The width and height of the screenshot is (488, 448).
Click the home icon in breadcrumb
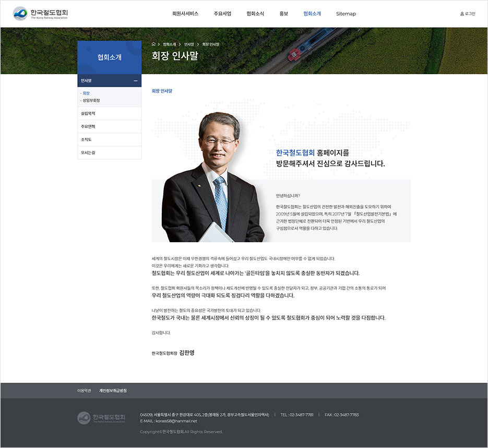point(153,44)
